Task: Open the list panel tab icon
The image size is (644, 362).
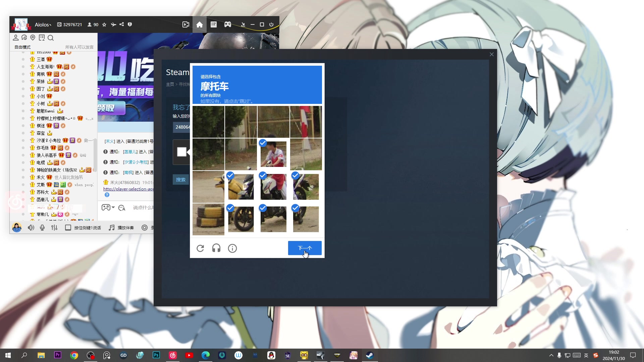Action: tap(214, 24)
